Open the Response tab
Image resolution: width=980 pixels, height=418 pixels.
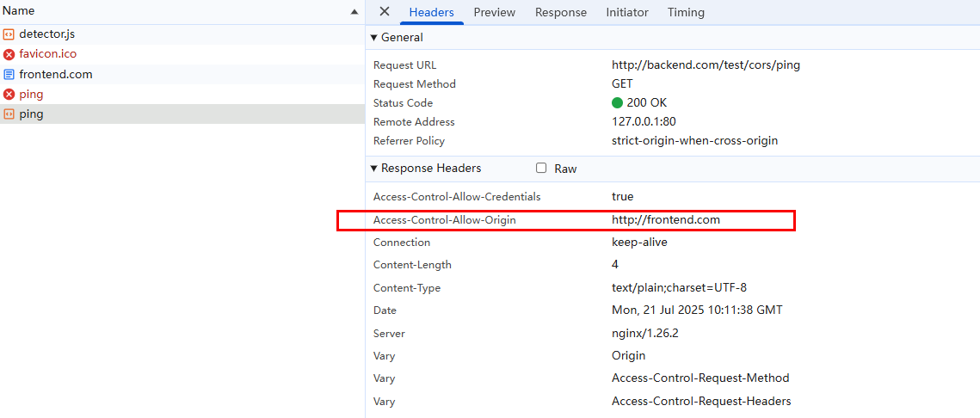pyautogui.click(x=560, y=12)
